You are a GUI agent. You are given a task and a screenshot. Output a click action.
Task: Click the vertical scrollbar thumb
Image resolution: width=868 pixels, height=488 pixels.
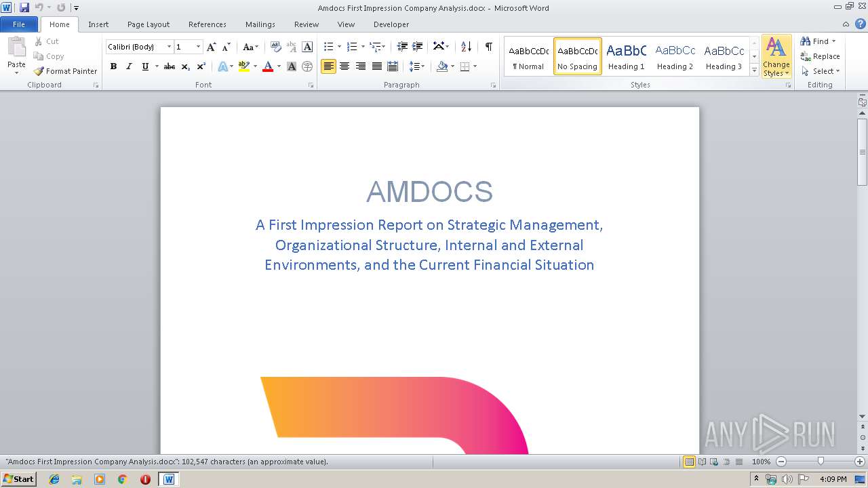(x=863, y=151)
